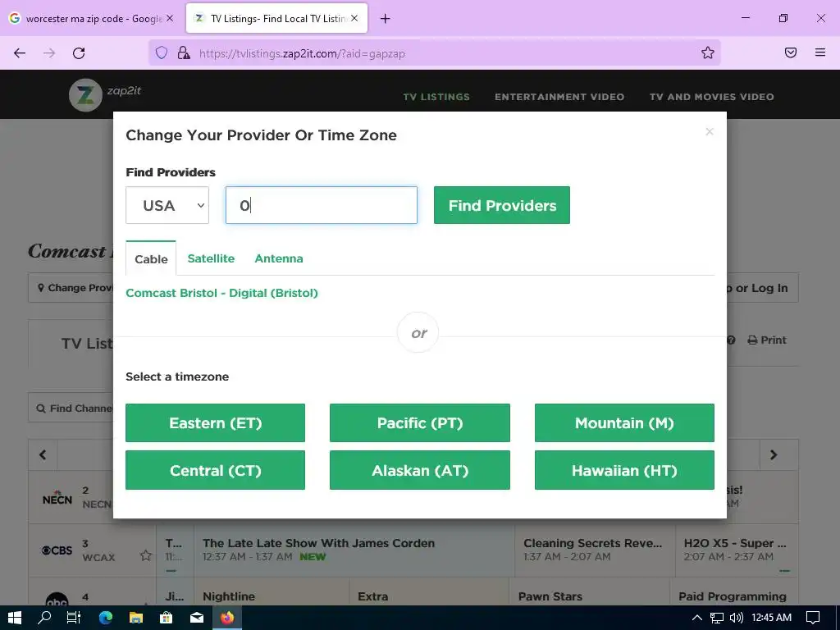Open Microsoft Store from taskbar
The height and width of the screenshot is (630, 840).
click(167, 618)
